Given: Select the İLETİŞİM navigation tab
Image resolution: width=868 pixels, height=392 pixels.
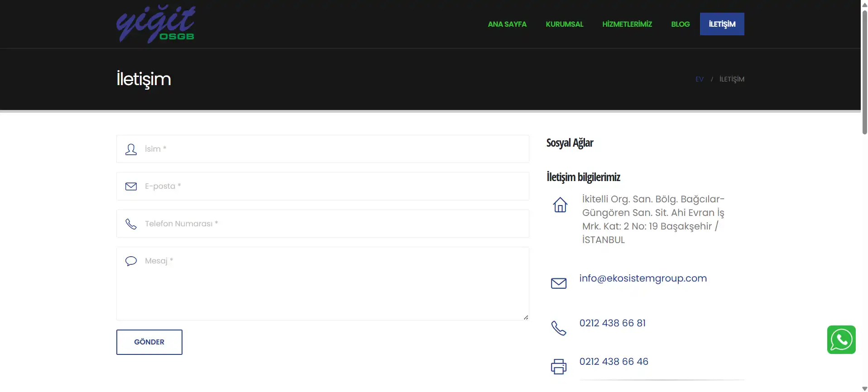Looking at the screenshot, I should click(x=722, y=24).
